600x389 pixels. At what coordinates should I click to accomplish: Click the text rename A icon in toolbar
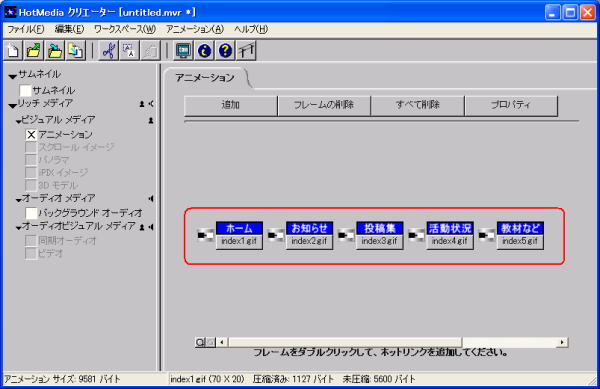(x=129, y=50)
